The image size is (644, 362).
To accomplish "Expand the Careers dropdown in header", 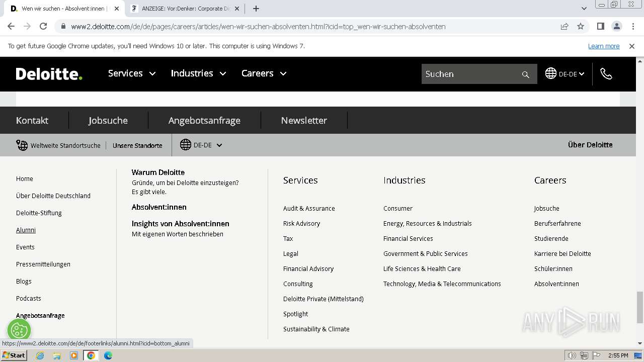I will point(264,73).
